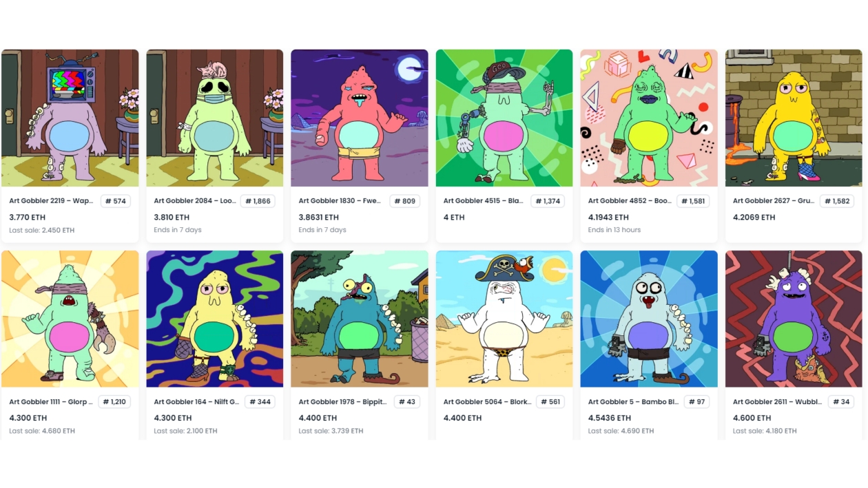Click rarity rank badge #574
The height and width of the screenshot is (488, 868).
tap(116, 201)
